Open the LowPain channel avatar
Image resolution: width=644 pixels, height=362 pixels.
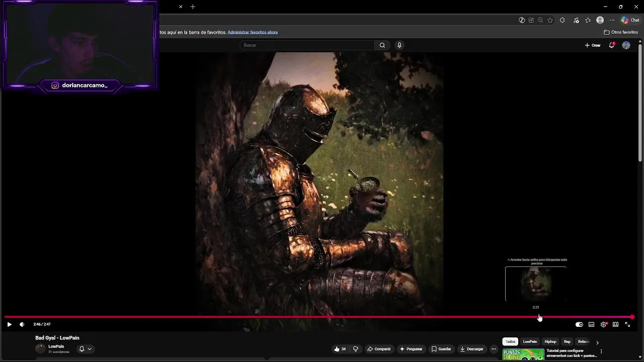(x=40, y=349)
